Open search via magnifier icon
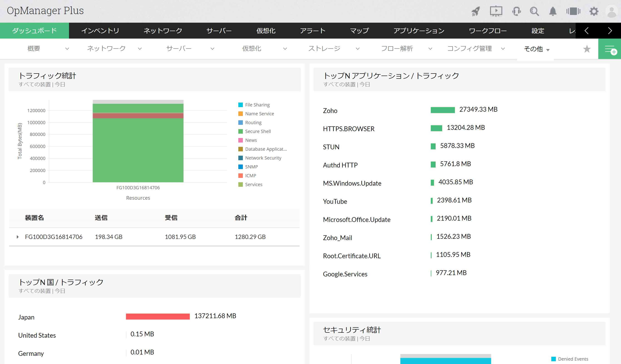 [x=534, y=11]
